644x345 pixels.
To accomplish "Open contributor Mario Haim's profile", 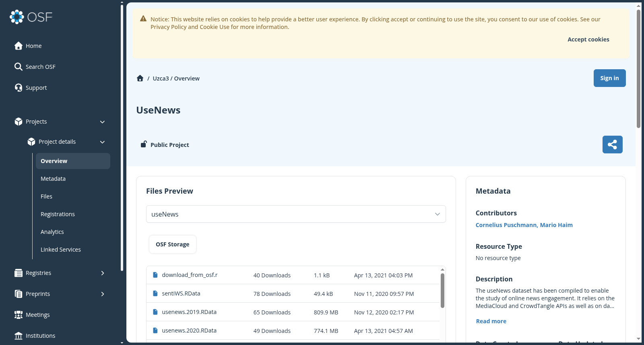I will (556, 225).
